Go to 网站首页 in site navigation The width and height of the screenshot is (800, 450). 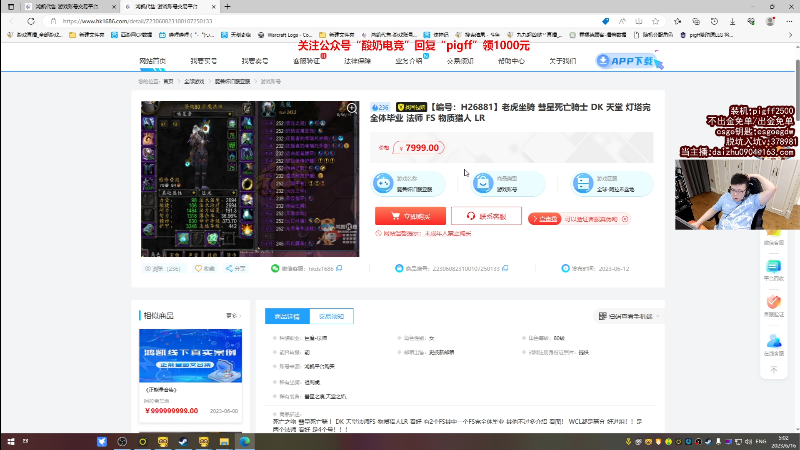[x=153, y=61]
